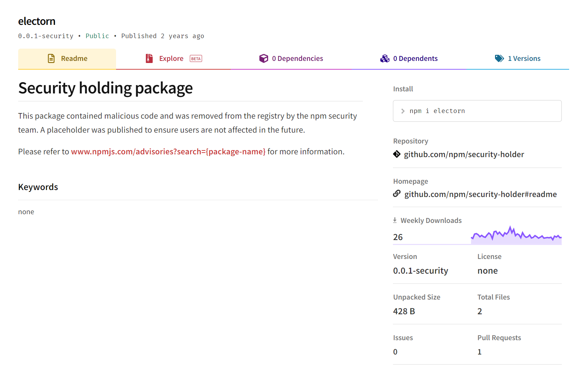Click the Pull Requests count 1
588x365 pixels.
[x=480, y=352]
